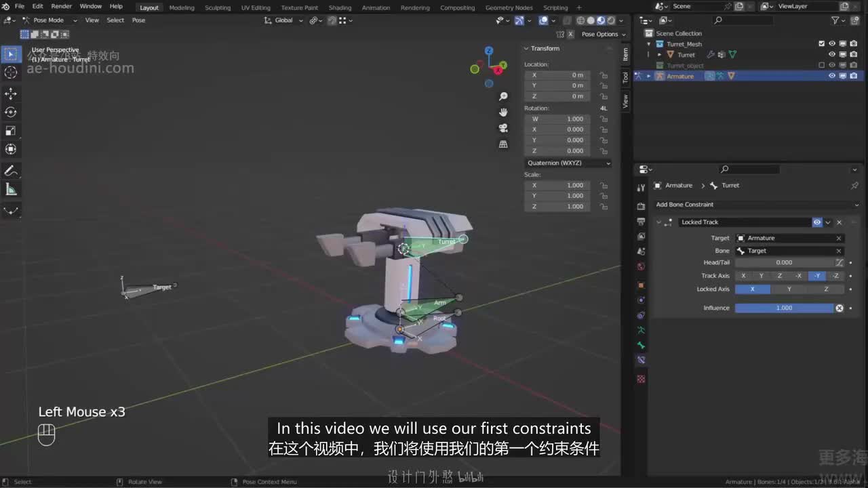Click the new collection icon in outliner

pyautogui.click(x=854, y=20)
